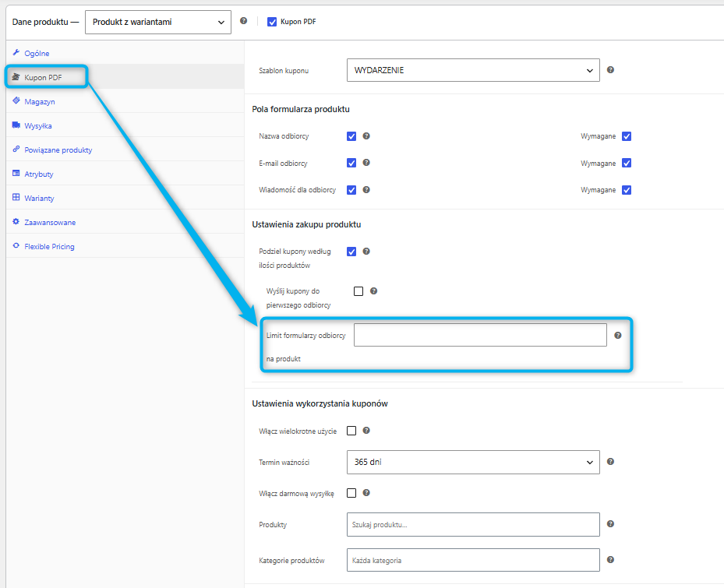Click the Zaawansowane gear icon
724x588 pixels.
click(x=16, y=221)
